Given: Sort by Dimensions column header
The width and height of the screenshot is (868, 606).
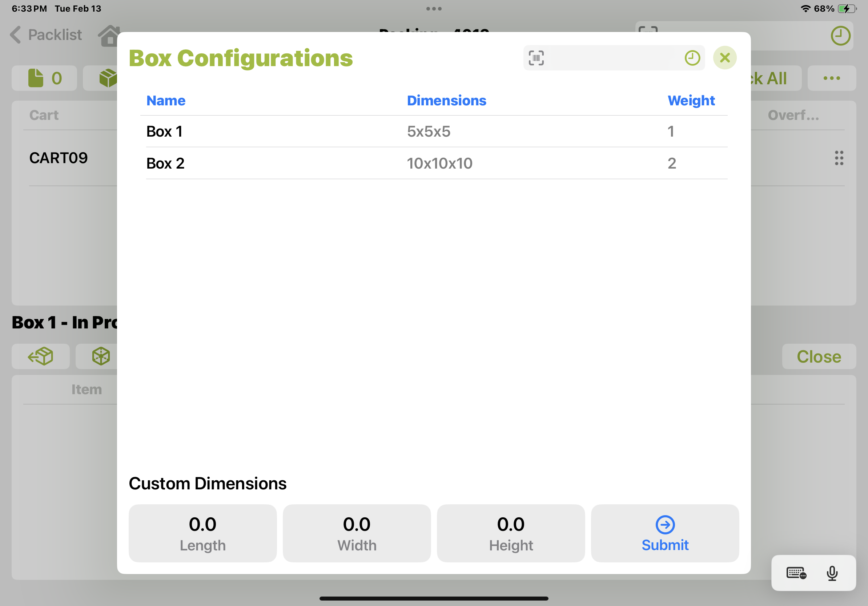Looking at the screenshot, I should tap(446, 101).
